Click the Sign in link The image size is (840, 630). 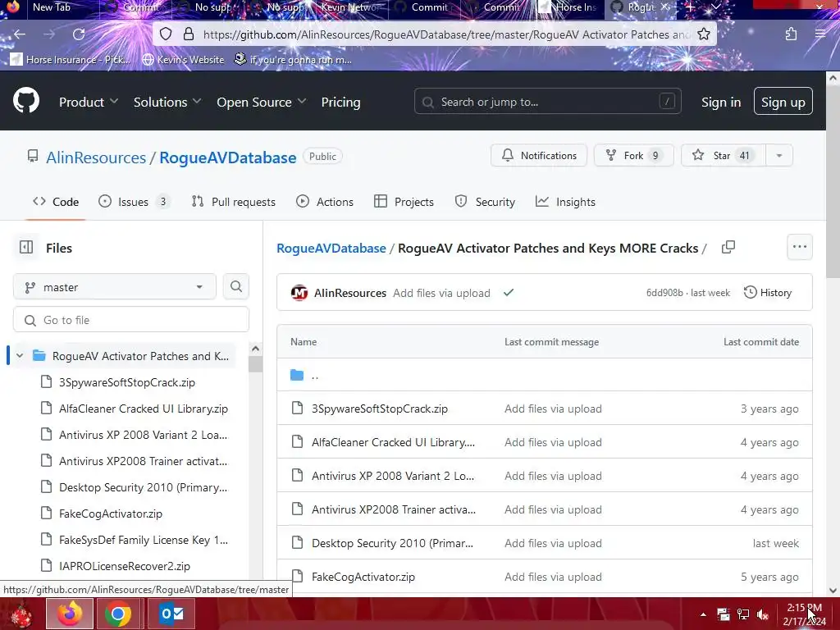pos(721,102)
